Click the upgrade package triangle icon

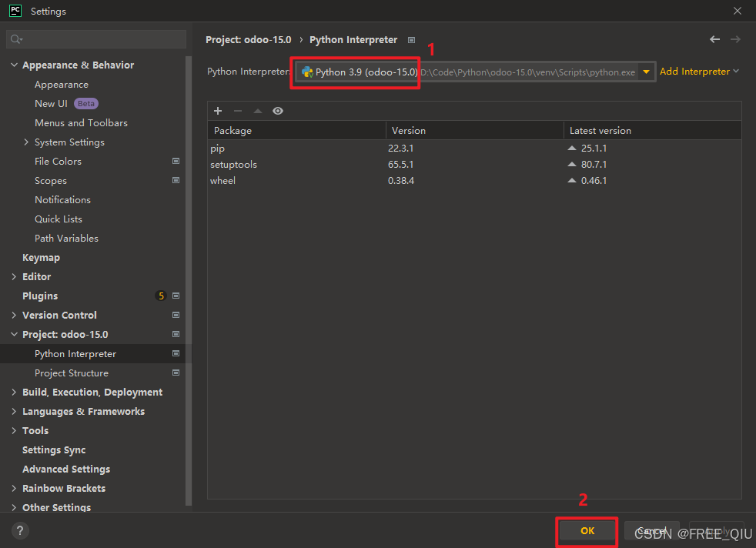click(258, 111)
